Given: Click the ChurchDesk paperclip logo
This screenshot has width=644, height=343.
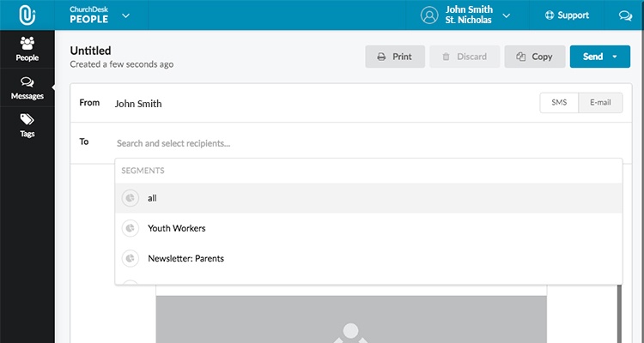Looking at the screenshot, I should [x=27, y=15].
